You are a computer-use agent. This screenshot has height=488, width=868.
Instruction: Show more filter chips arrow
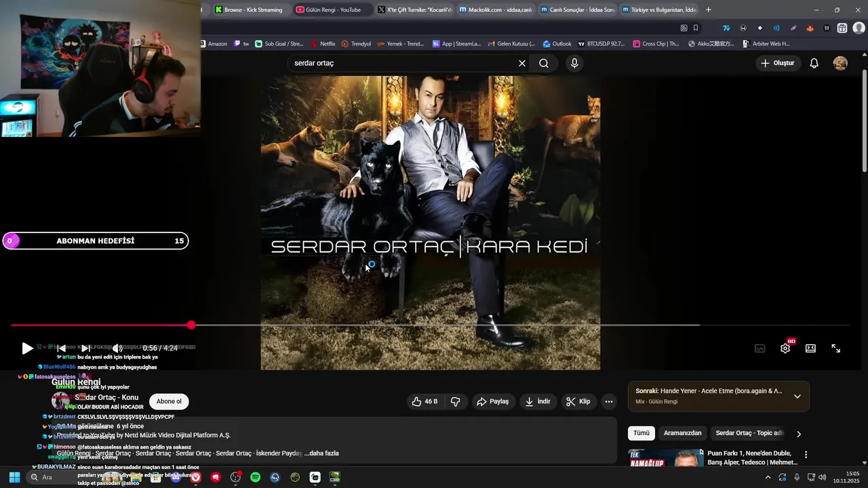[x=799, y=434]
